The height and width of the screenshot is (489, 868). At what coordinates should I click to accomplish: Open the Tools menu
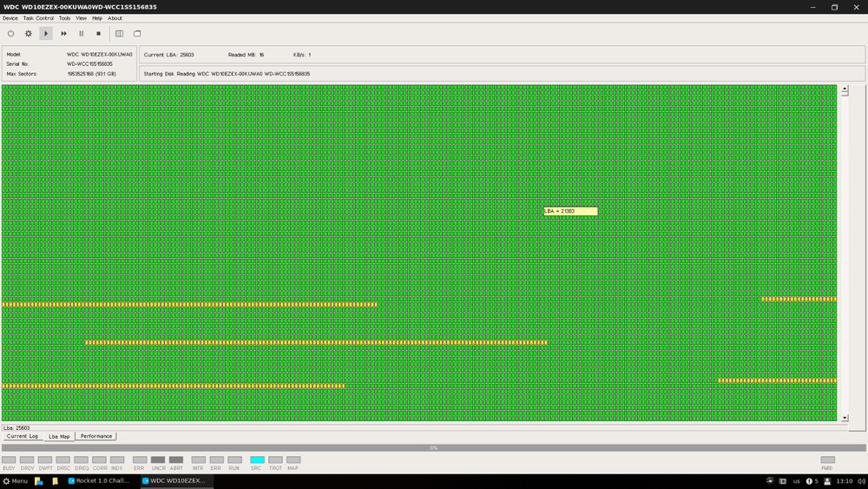[x=65, y=18]
